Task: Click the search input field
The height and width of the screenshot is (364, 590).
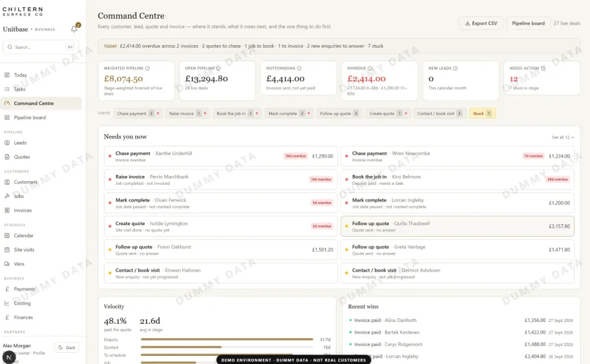Action: pyautogui.click(x=41, y=47)
